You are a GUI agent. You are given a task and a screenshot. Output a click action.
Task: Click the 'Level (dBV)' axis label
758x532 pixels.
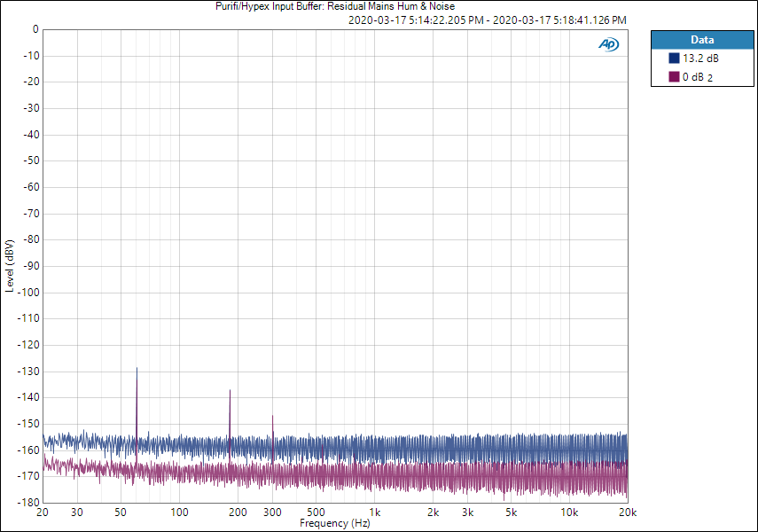click(x=9, y=265)
